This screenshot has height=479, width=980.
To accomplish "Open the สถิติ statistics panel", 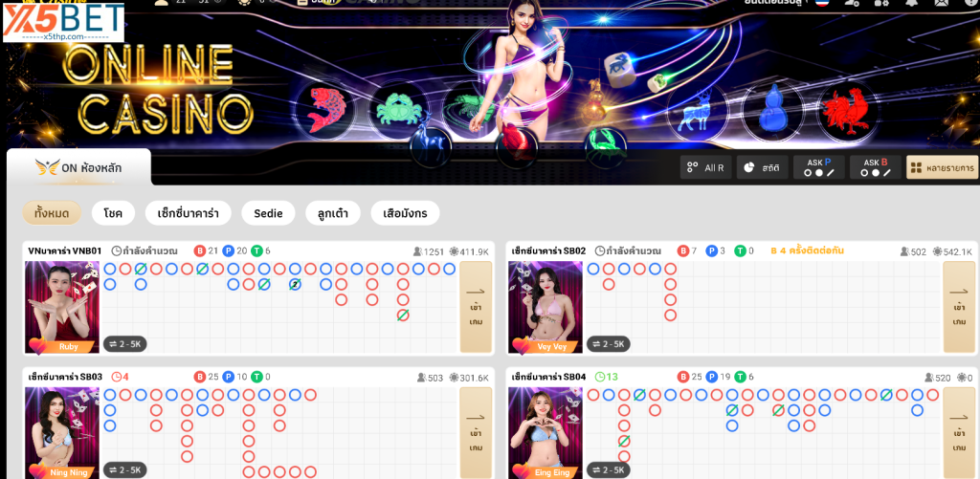I will click(762, 167).
